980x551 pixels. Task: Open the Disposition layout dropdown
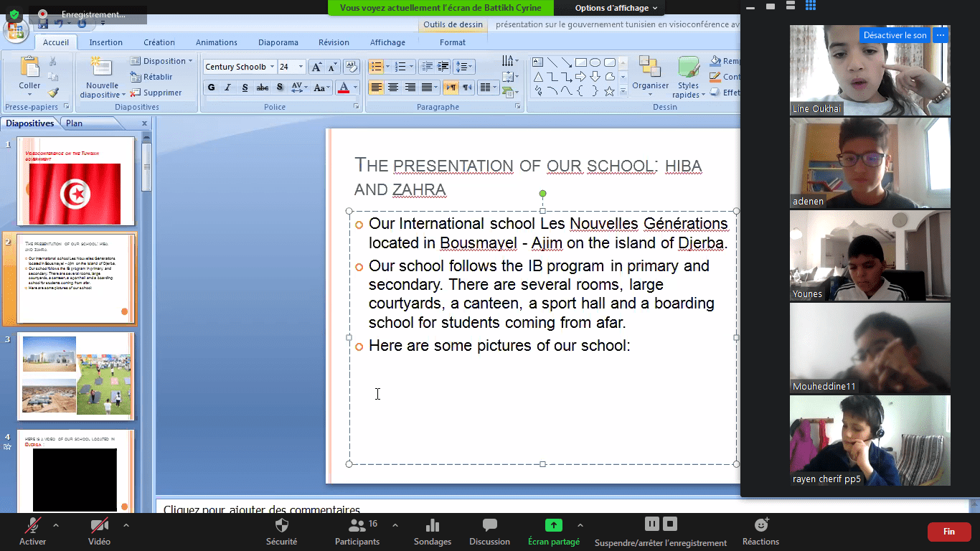(162, 61)
